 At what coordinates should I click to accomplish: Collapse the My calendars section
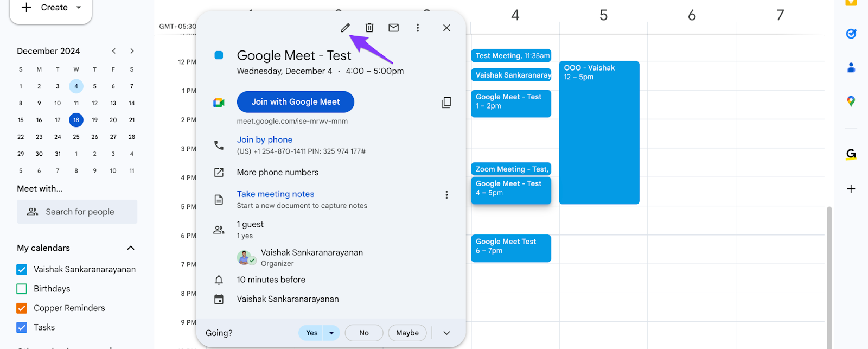click(x=131, y=248)
